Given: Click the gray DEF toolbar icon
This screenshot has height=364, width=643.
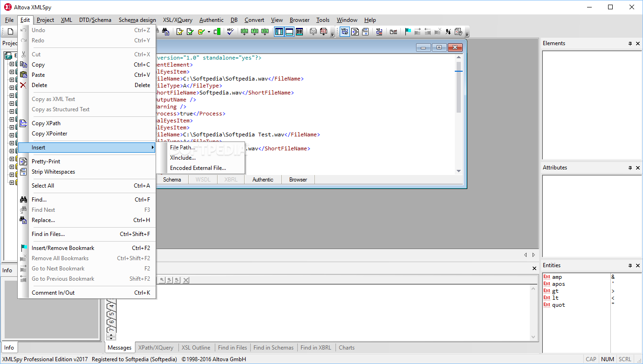Looking at the screenshot, I should tap(313, 32).
